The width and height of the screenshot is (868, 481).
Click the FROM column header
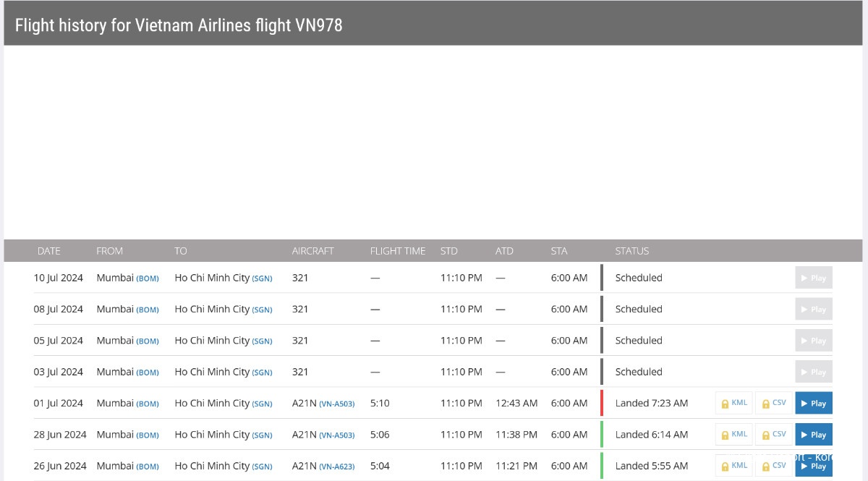point(110,251)
